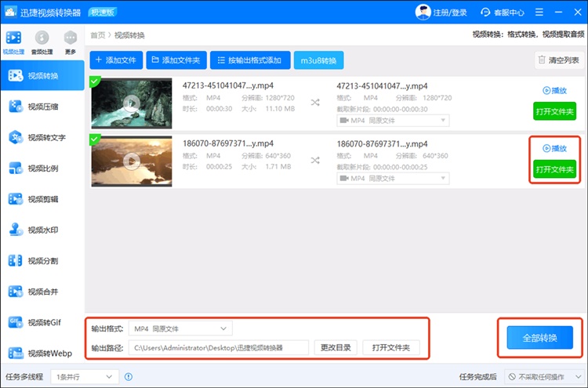Image resolution: width=588 pixels, height=388 pixels.
Task: Click the 视频转Webp icon
Action: point(16,353)
